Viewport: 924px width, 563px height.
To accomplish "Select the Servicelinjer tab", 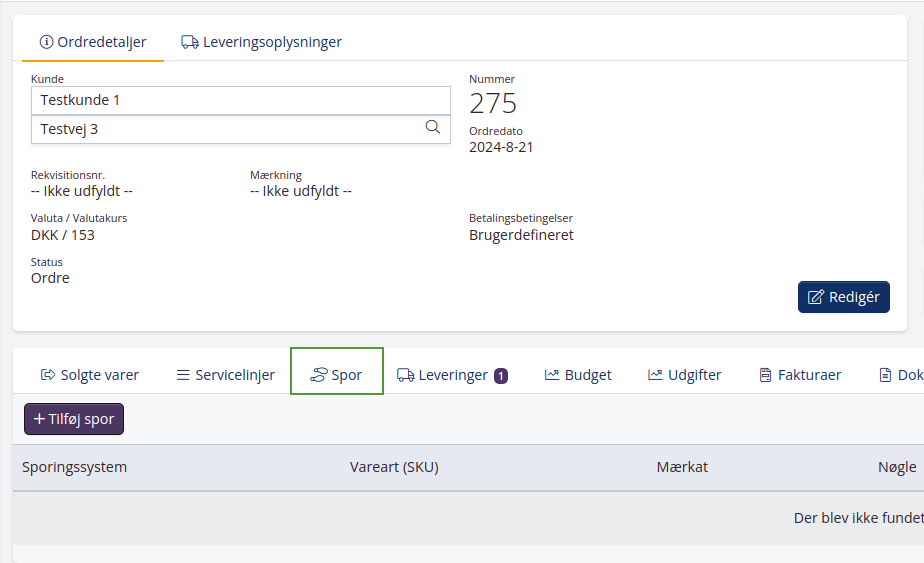I will pos(225,375).
